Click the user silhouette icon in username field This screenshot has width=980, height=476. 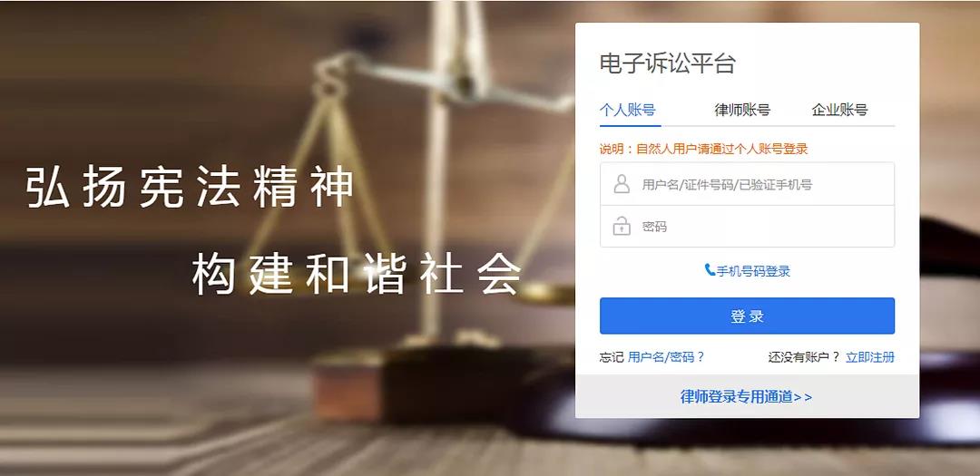(x=622, y=184)
